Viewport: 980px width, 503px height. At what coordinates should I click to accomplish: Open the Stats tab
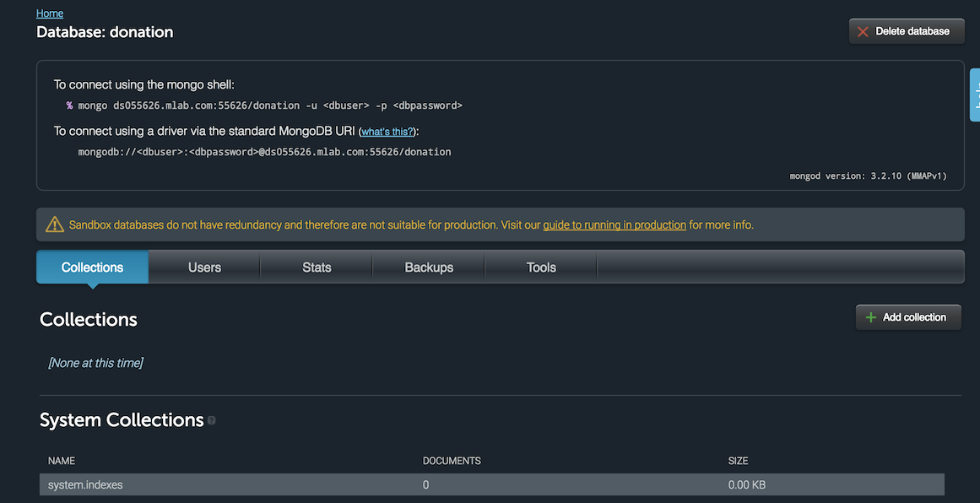(x=317, y=268)
